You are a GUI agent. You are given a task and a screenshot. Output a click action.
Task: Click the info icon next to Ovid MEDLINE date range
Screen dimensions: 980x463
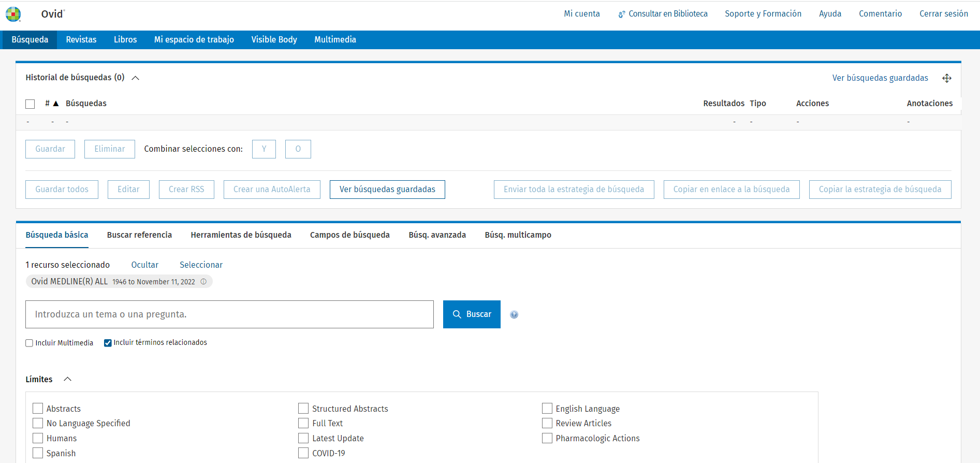pyautogui.click(x=203, y=282)
